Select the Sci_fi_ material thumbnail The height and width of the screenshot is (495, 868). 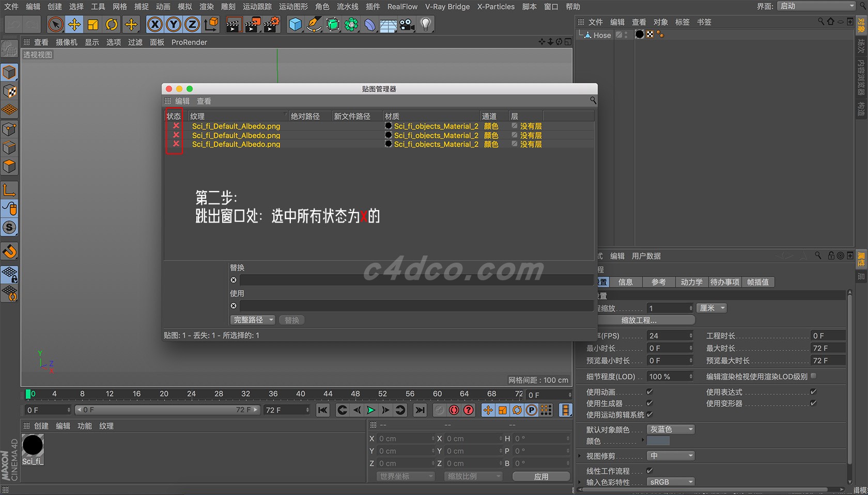point(33,445)
